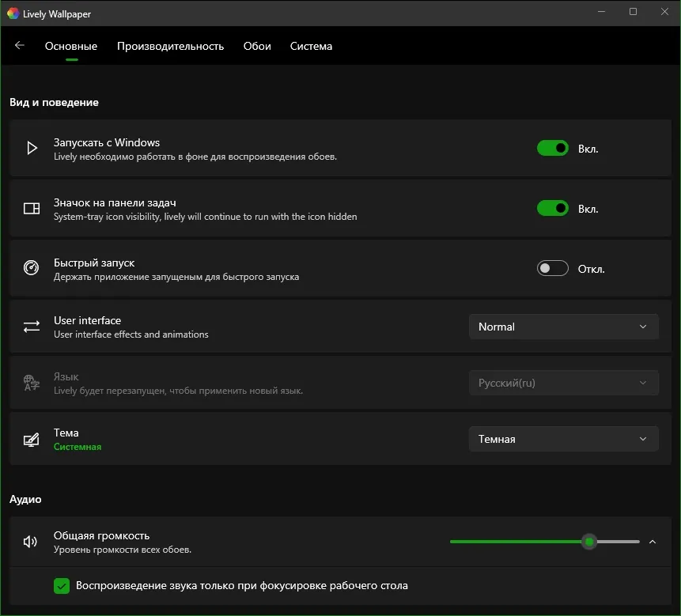Click the Системная theme link
Viewport: 681px width, 616px height.
tap(78, 447)
